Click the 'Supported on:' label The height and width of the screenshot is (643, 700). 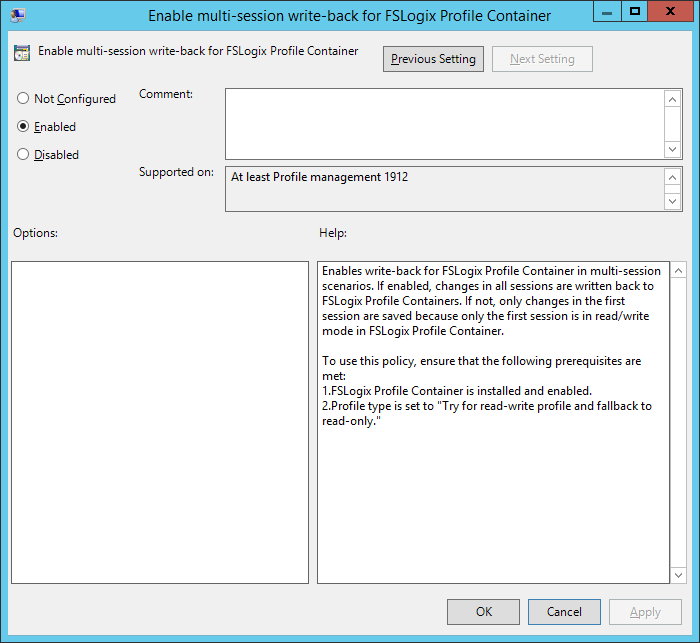click(176, 172)
